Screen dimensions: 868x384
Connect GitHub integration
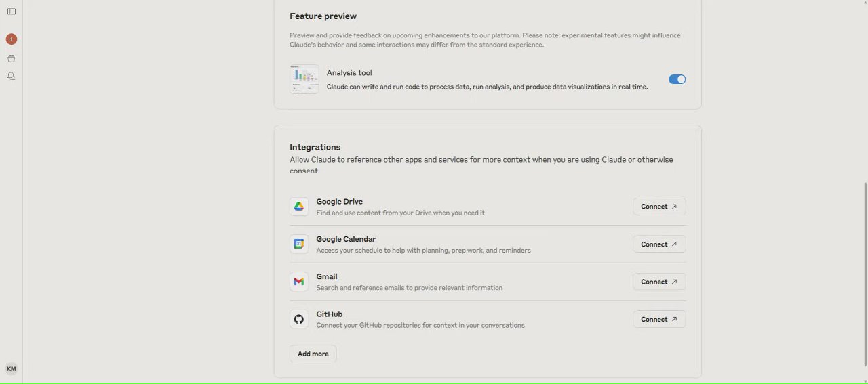[x=658, y=319]
